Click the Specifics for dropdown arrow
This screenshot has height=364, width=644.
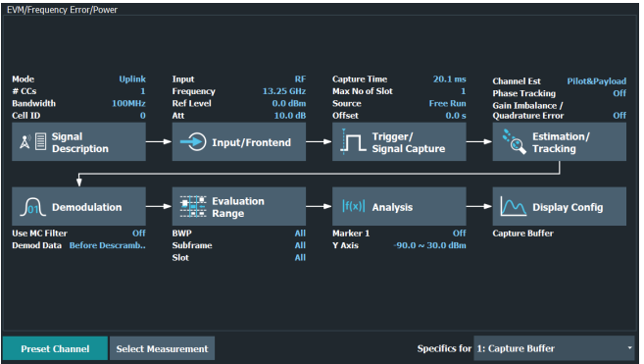coord(629,348)
